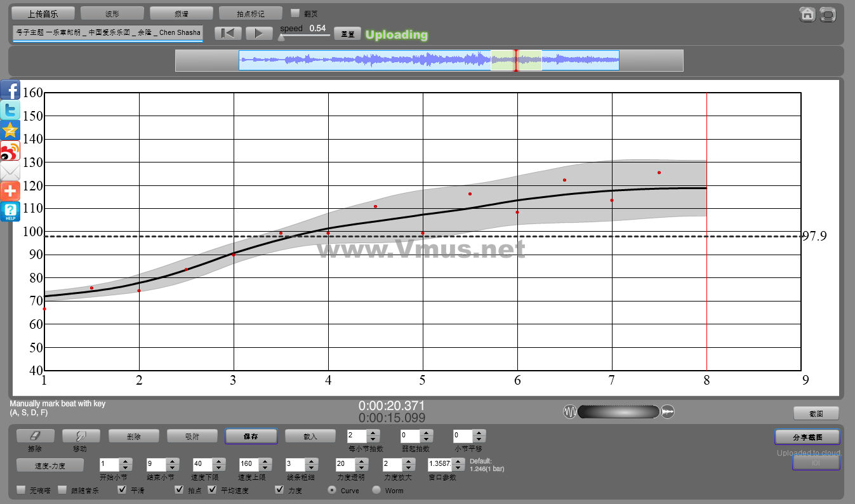855x504 pixels.
Task: Click the 上传音乐 upload music button
Action: pyautogui.click(x=43, y=13)
